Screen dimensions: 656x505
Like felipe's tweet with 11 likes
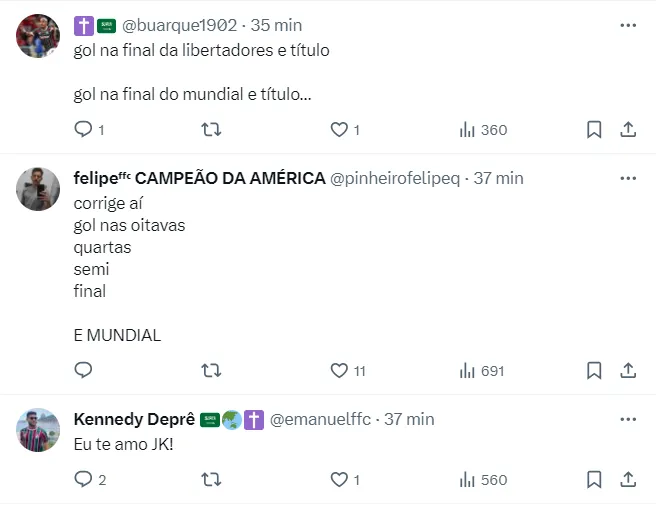(x=339, y=370)
